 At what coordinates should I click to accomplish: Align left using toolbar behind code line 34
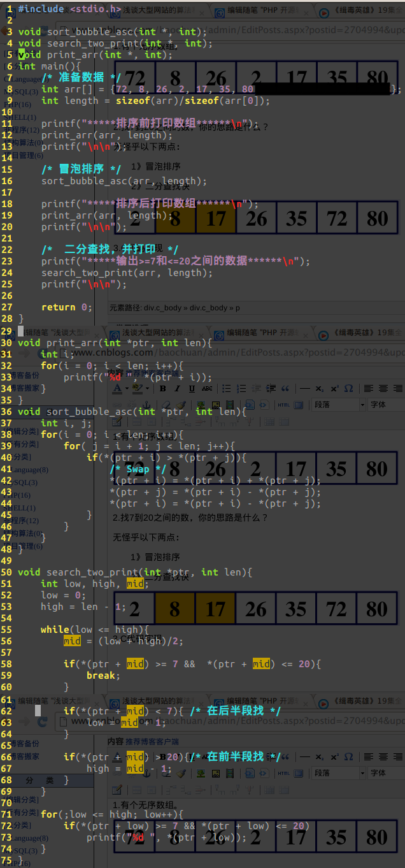369,388
